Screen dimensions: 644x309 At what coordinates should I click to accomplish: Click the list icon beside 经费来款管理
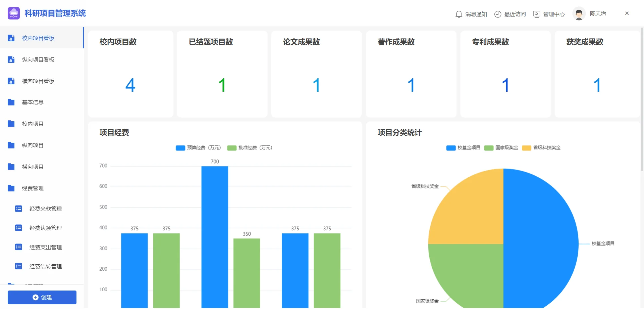(x=18, y=209)
